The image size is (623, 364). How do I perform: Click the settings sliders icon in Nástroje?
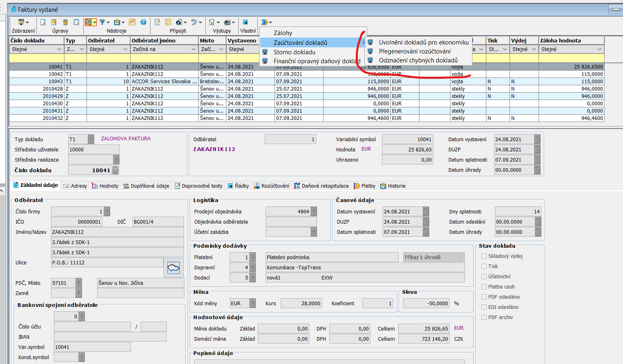tap(132, 22)
